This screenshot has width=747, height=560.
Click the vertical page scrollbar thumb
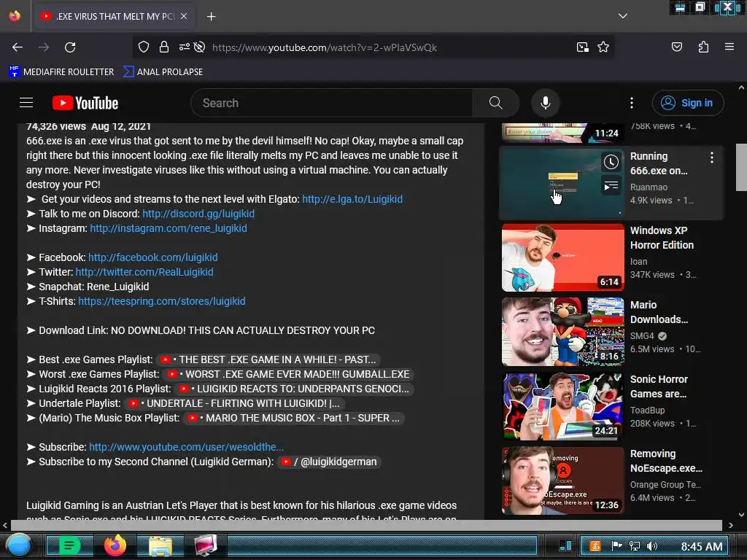tap(741, 167)
